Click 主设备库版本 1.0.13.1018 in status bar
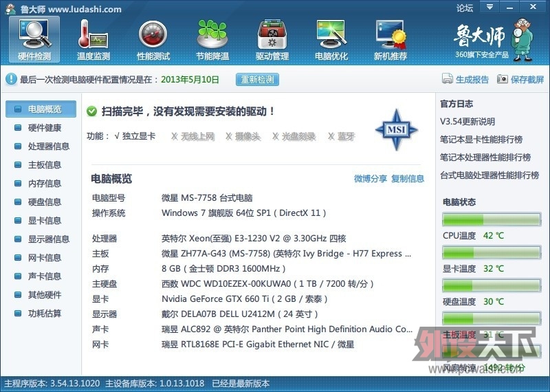The height and width of the screenshot is (392, 550). (155, 384)
